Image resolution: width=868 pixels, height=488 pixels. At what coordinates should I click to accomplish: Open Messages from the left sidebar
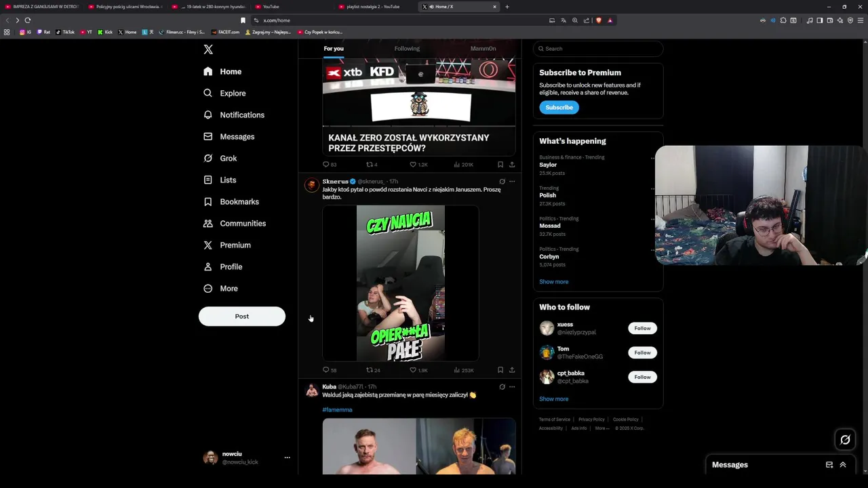point(229,136)
